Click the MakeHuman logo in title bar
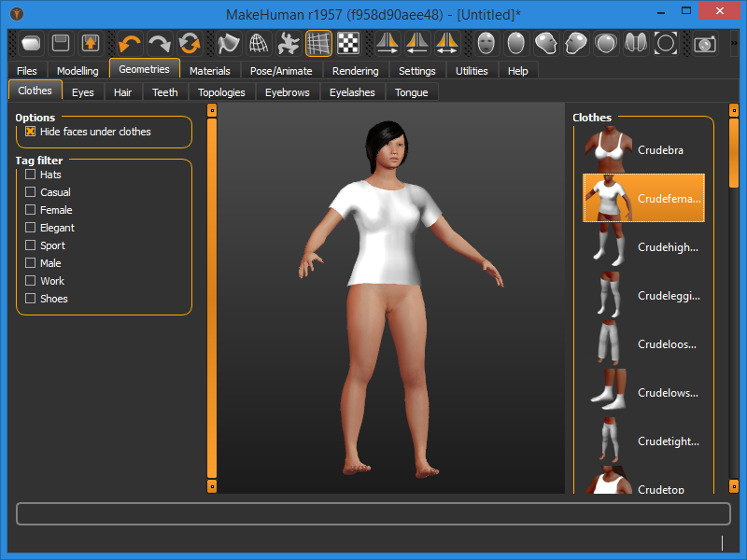 pos(17,14)
